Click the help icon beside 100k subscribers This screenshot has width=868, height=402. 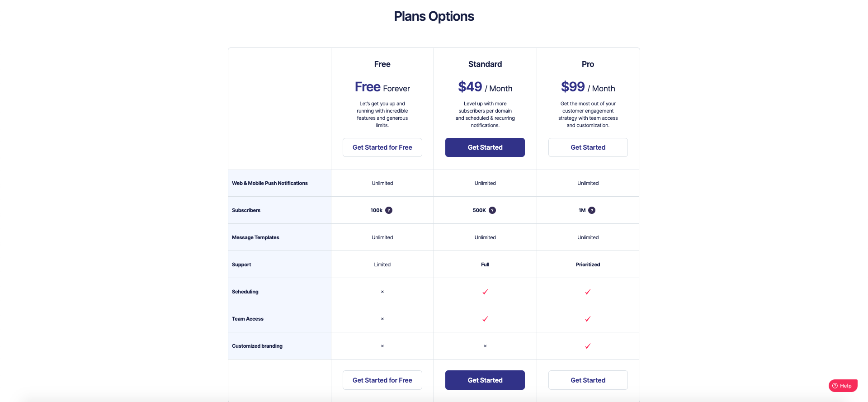point(389,210)
